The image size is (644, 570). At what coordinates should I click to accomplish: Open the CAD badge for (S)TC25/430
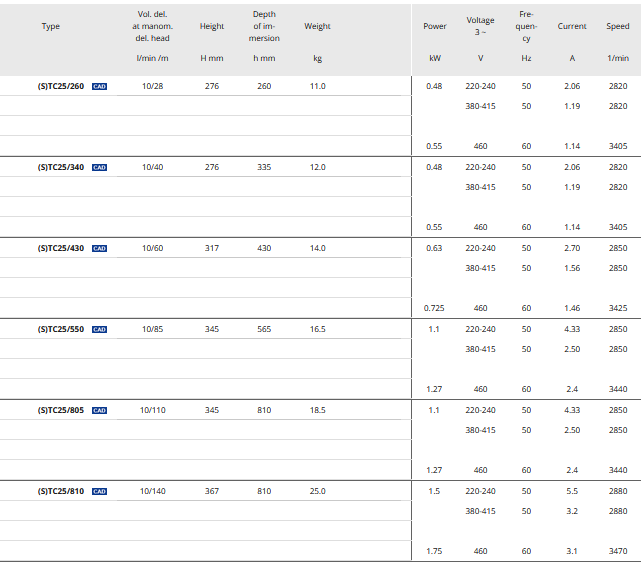(x=99, y=248)
